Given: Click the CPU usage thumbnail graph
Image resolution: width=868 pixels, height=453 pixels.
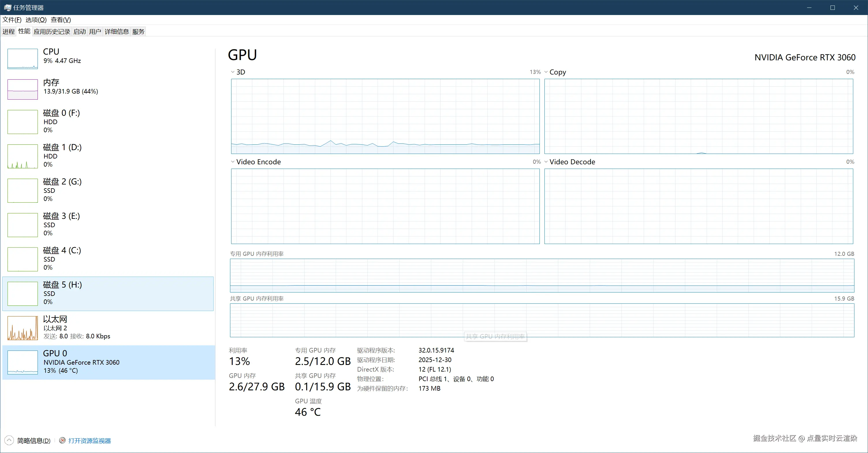Looking at the screenshot, I should pyautogui.click(x=23, y=59).
